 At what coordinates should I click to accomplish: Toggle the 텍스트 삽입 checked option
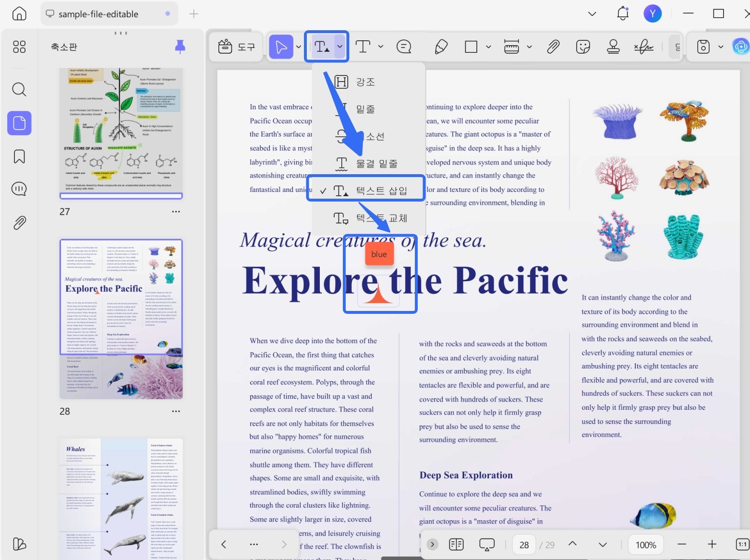coord(366,191)
